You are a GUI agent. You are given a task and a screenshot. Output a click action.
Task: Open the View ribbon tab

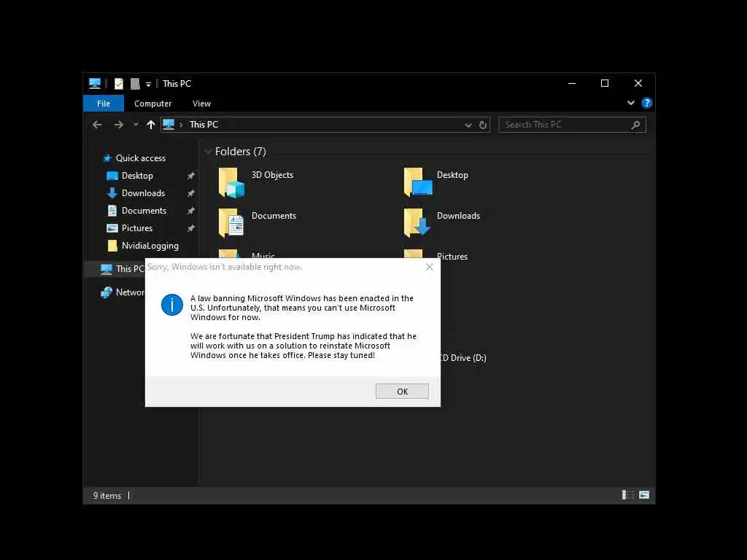[201, 104]
